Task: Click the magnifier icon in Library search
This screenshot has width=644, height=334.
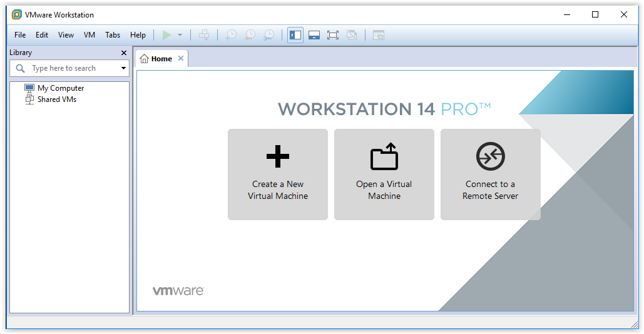Action: [20, 68]
